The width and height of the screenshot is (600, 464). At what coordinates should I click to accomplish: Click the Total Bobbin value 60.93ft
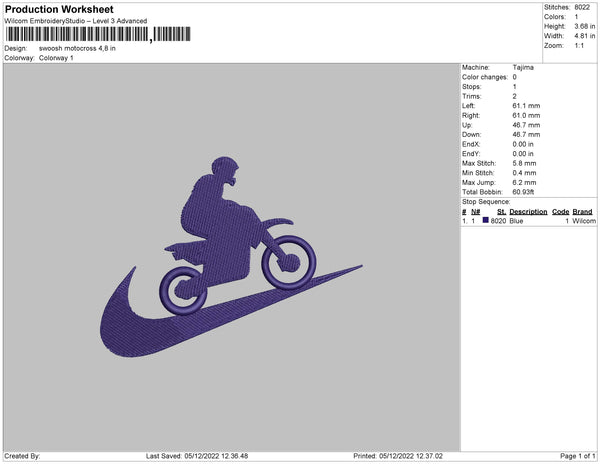(x=523, y=192)
